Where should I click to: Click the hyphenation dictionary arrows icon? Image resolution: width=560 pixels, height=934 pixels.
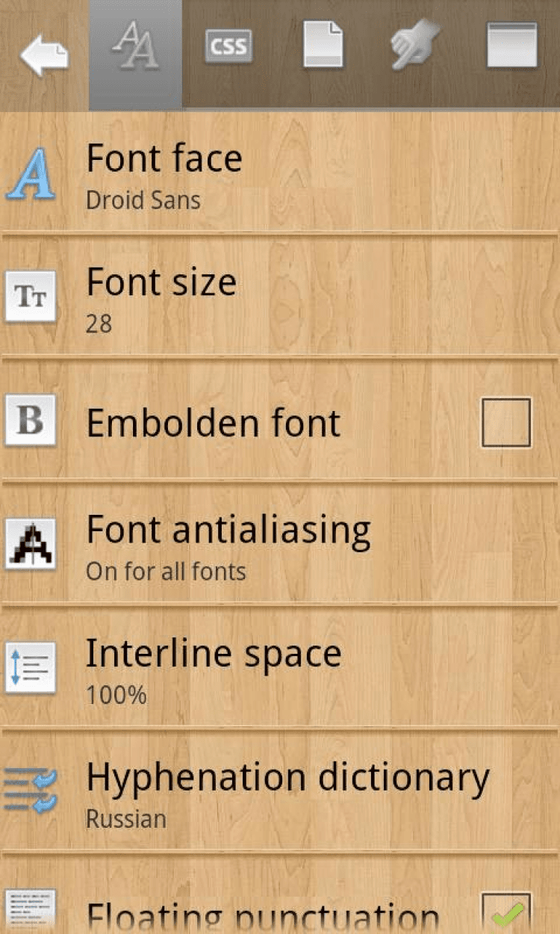[x=31, y=791]
